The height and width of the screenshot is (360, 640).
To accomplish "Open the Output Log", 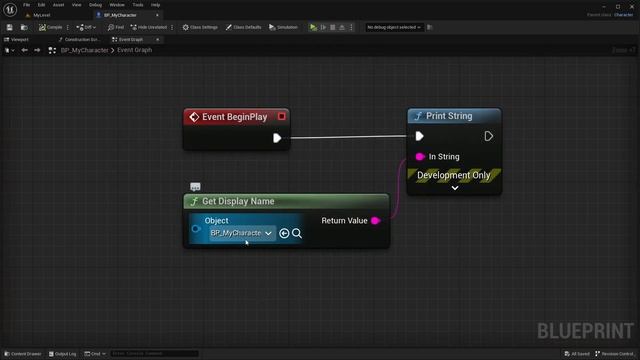I will pyautogui.click(x=62, y=354).
